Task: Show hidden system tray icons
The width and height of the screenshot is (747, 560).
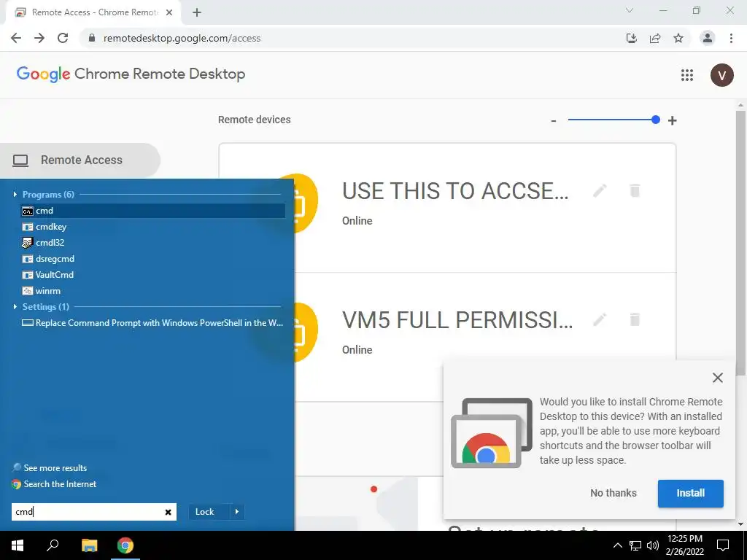Action: (x=617, y=545)
